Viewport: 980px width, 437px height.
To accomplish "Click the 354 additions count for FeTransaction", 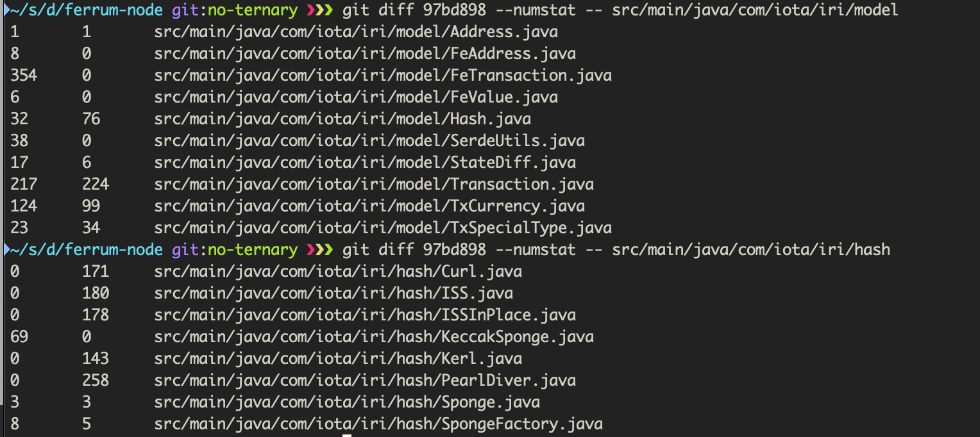I will click(24, 76).
